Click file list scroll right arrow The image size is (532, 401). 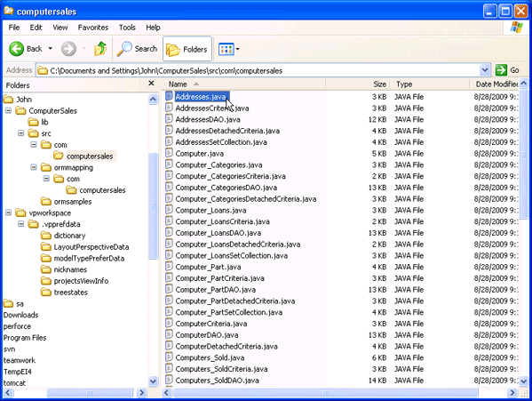tap(512, 393)
